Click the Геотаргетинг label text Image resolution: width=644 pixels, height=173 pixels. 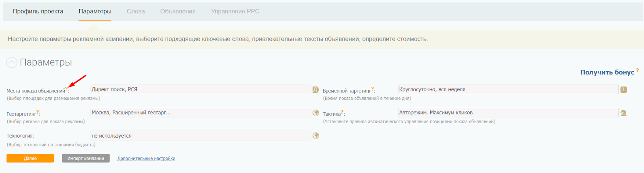coord(21,114)
